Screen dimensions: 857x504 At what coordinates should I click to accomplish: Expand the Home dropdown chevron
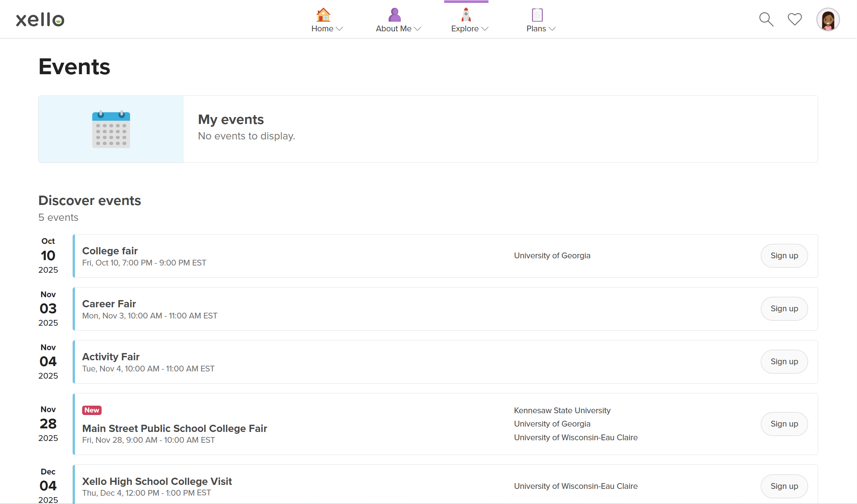(x=340, y=29)
